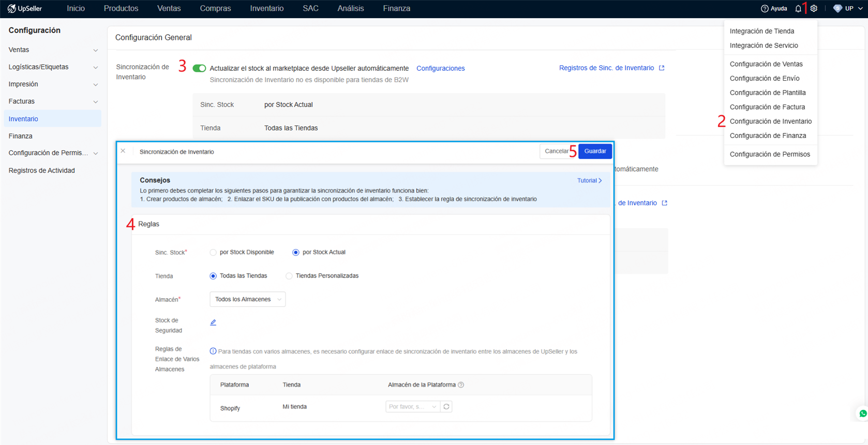Choose Configuración de Envío

(x=765, y=79)
